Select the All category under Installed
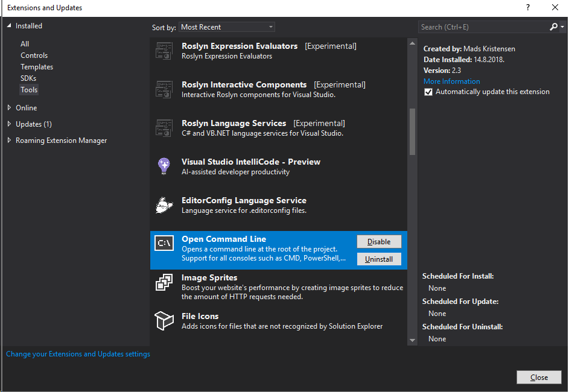The width and height of the screenshot is (569, 392). [x=25, y=44]
